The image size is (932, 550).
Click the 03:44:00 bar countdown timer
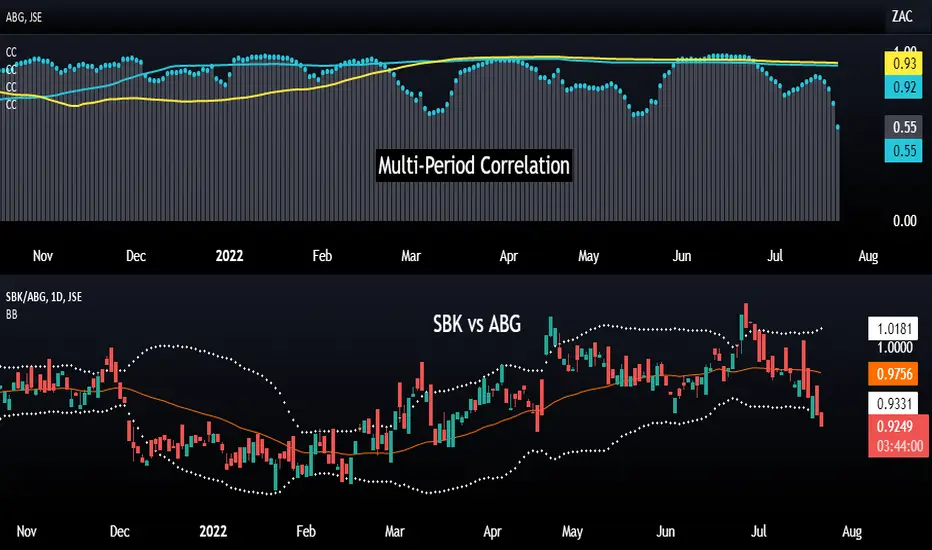point(899,446)
